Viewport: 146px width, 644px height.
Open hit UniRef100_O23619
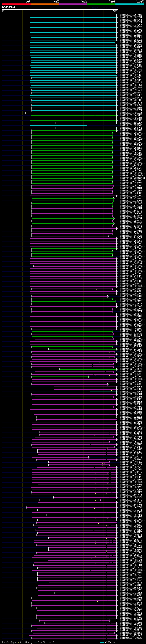pos(131,35)
